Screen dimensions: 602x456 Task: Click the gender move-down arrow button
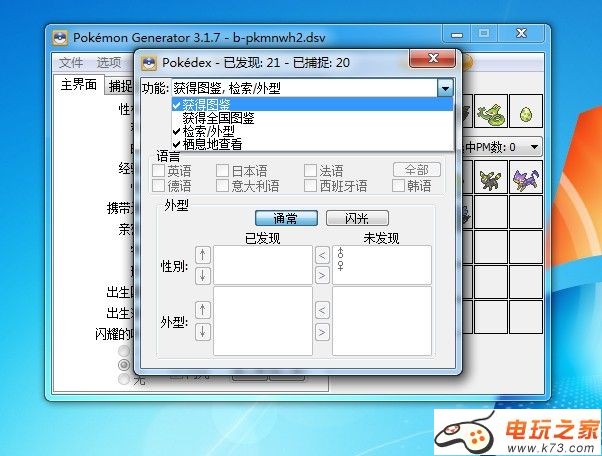[203, 275]
